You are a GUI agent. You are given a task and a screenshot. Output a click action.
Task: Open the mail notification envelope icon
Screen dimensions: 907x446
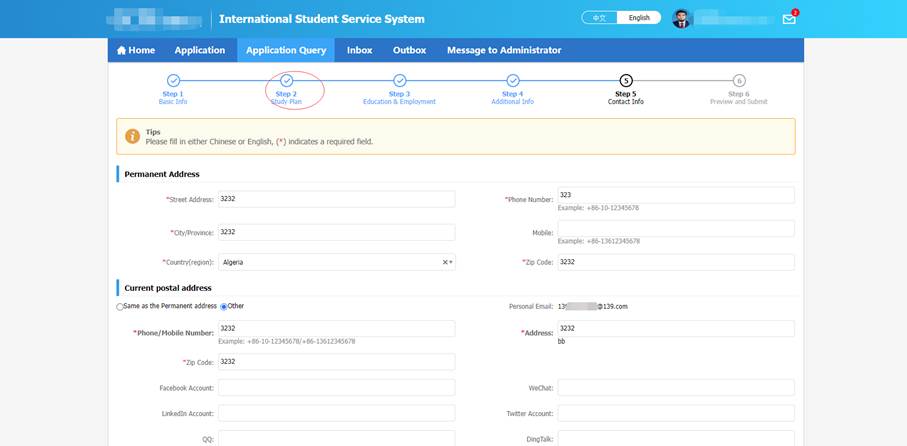789,19
